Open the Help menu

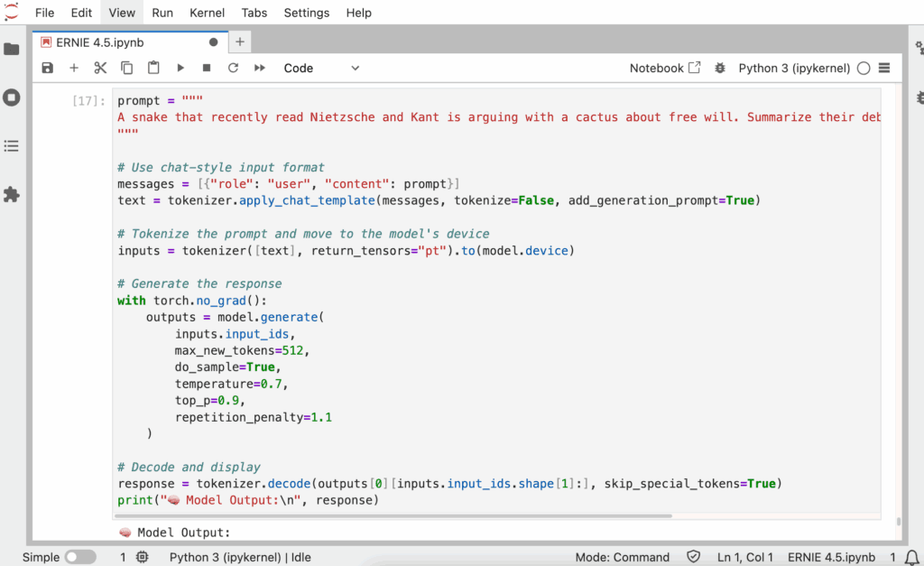[x=358, y=13]
